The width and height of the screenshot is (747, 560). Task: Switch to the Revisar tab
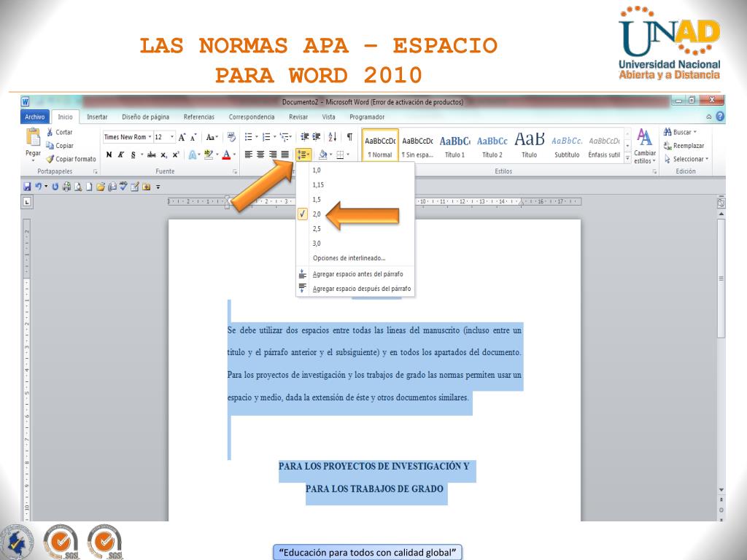[298, 117]
